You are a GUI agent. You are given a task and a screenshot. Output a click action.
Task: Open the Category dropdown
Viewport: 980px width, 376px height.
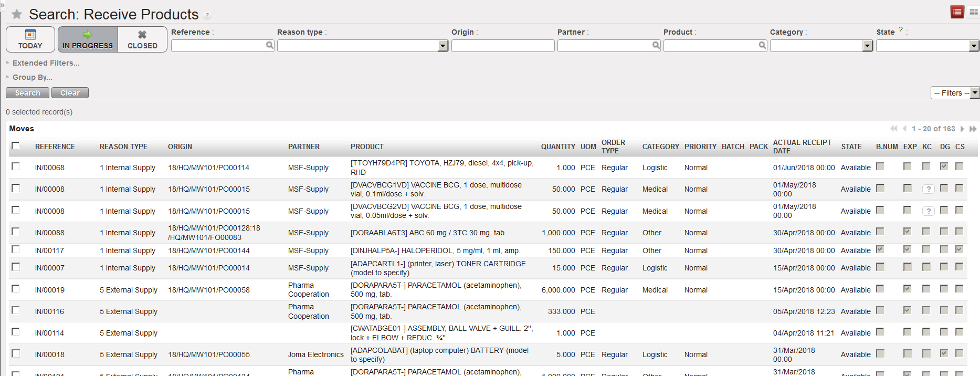868,46
